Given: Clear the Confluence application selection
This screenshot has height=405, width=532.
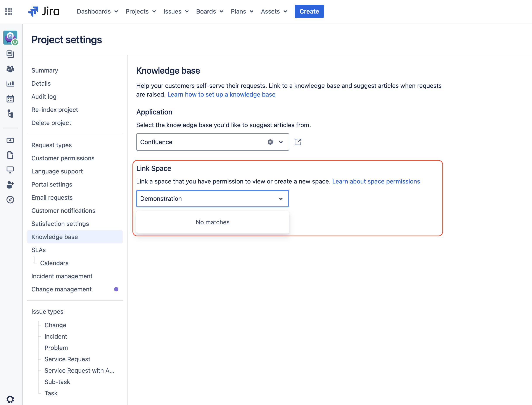Looking at the screenshot, I should pyautogui.click(x=270, y=142).
